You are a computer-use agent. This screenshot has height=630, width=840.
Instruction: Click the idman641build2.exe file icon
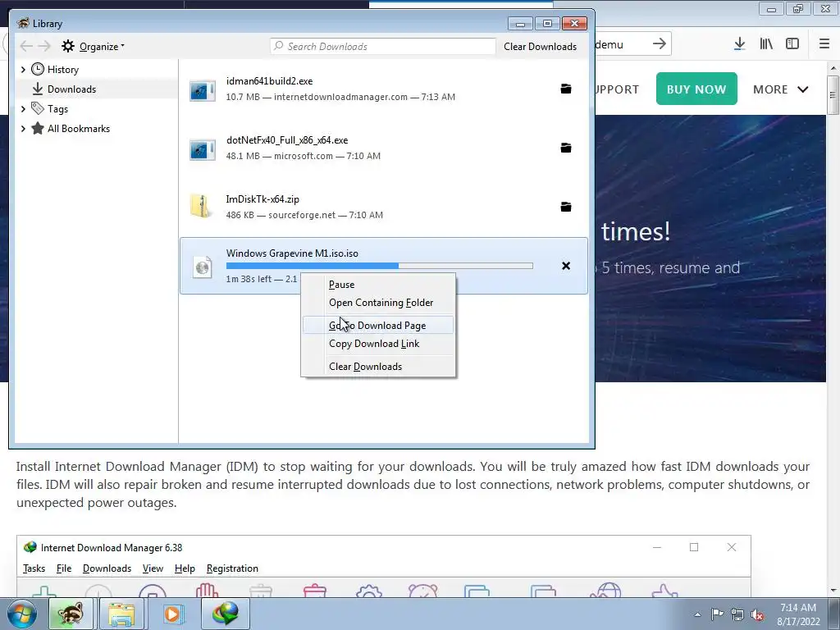(203, 89)
